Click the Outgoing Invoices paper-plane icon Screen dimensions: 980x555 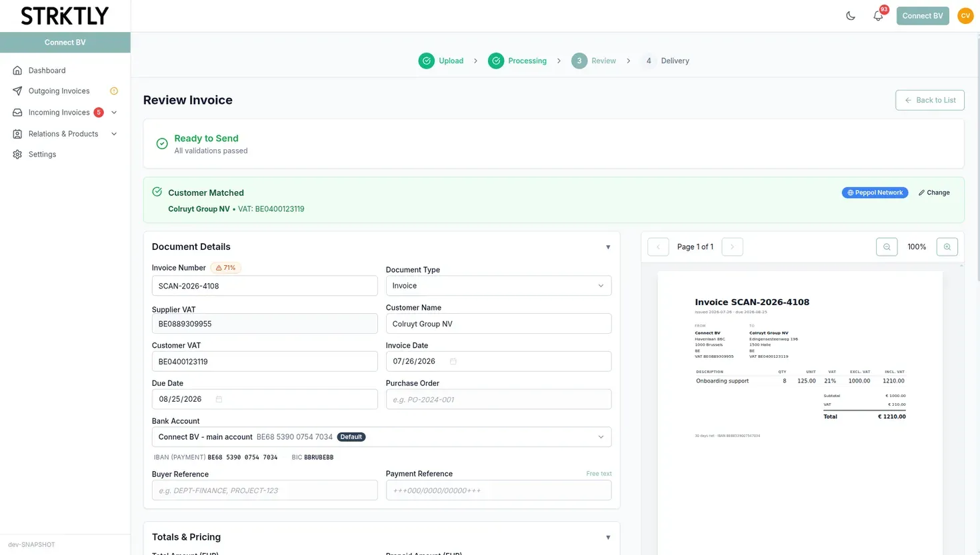[x=17, y=91]
